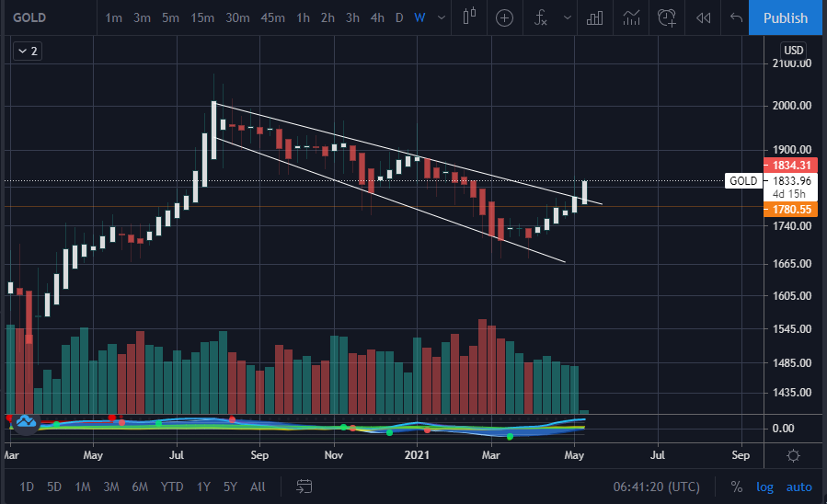
Task: Click the orange 1780.55 price label
Action: point(791,210)
